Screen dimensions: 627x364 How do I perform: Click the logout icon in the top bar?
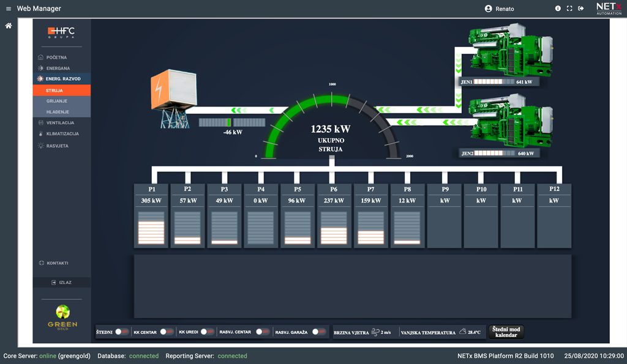[x=581, y=9]
